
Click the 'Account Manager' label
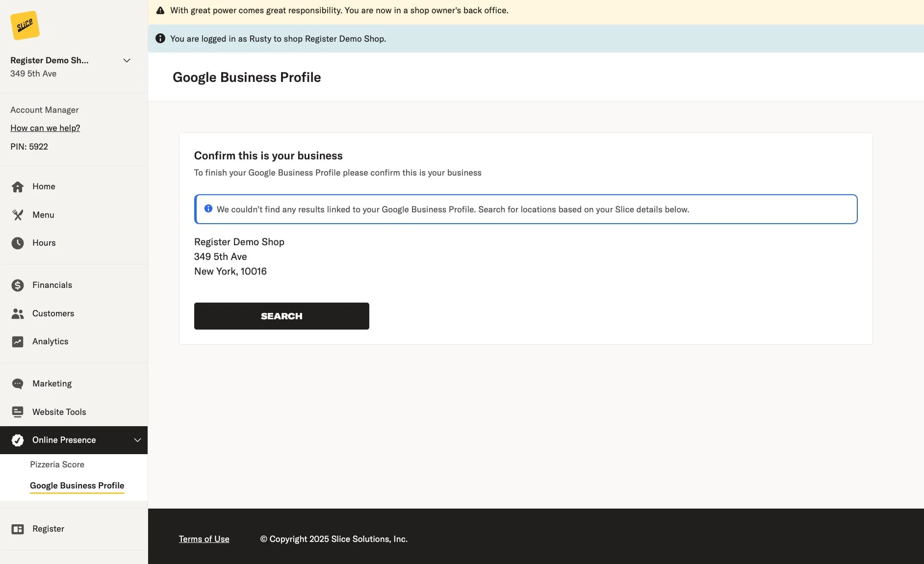[x=45, y=110]
